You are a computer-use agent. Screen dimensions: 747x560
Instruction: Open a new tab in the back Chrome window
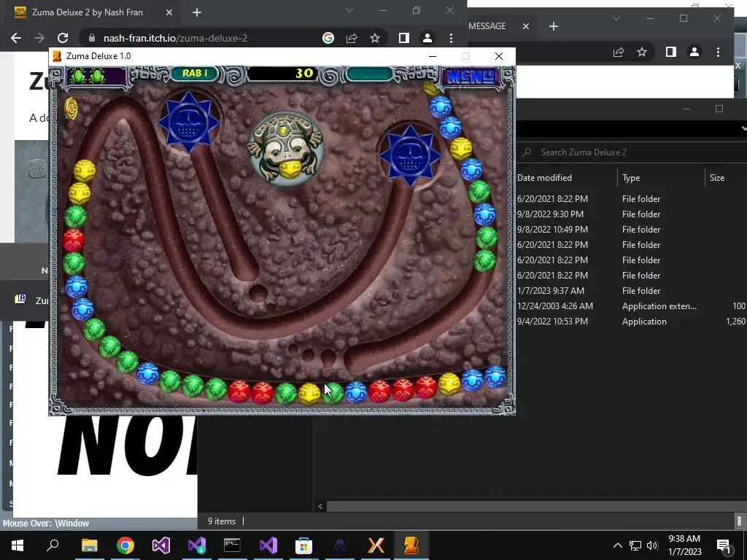[x=554, y=26]
